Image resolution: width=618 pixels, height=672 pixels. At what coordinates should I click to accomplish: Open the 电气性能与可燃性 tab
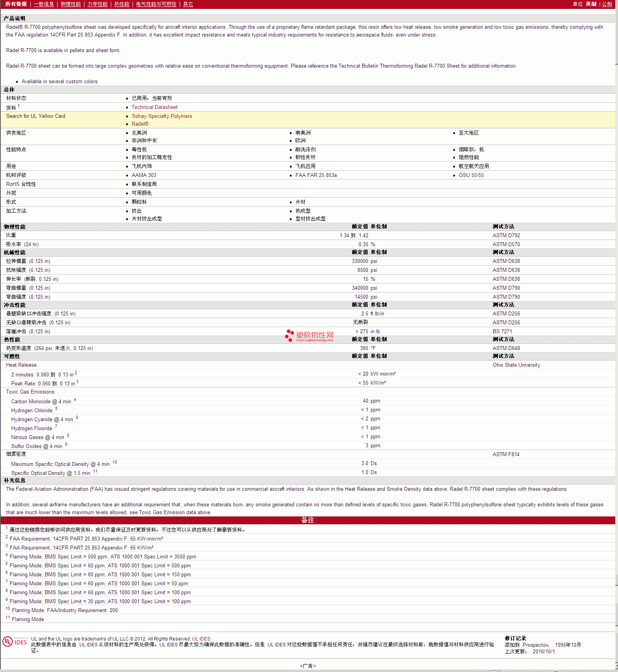click(156, 4)
